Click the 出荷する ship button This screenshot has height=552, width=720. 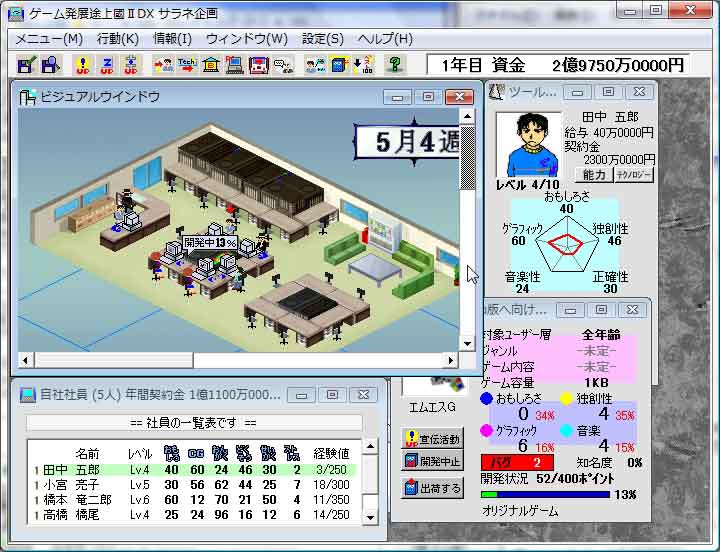(x=432, y=488)
